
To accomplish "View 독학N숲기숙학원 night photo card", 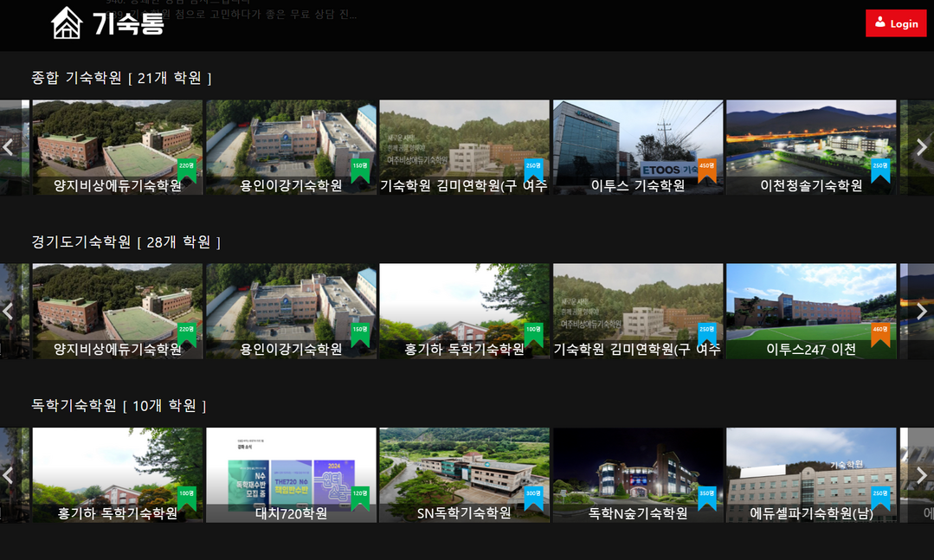I will click(637, 474).
